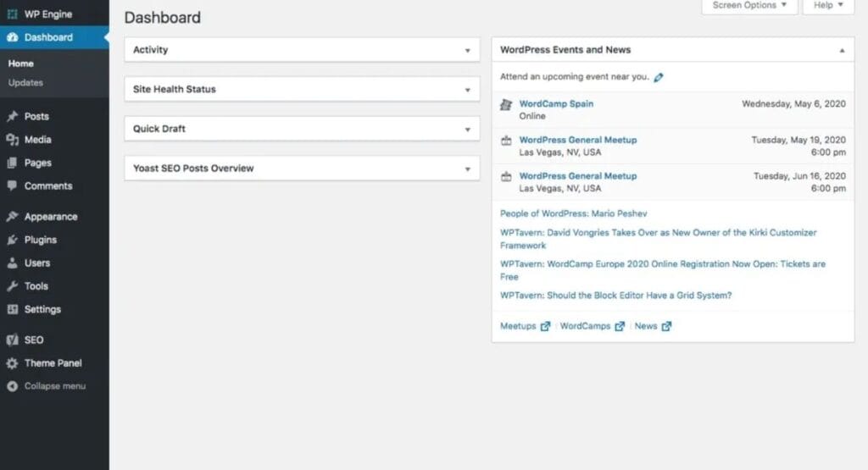Viewport: 868px width, 470px height.
Task: Click the Dashboard page heading
Action: click(162, 18)
